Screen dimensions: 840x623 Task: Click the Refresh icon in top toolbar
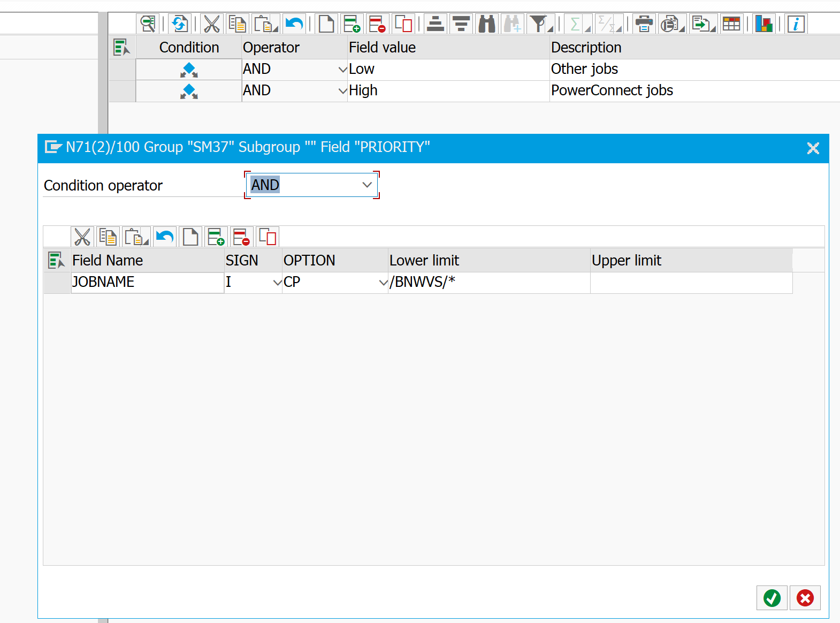pos(179,24)
